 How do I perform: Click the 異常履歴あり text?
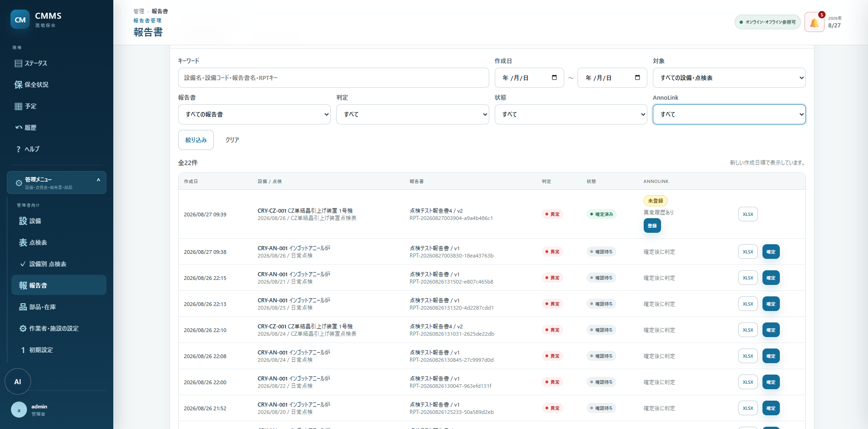[x=659, y=212]
